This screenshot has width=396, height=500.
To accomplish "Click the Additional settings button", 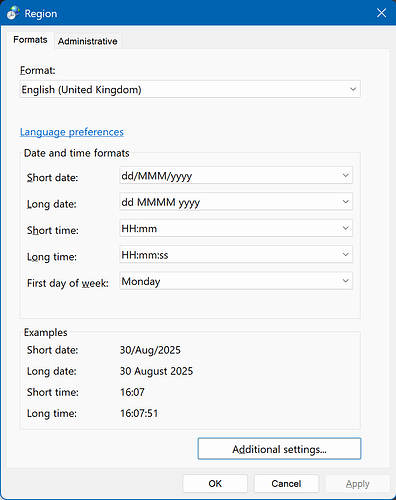I will [x=279, y=449].
